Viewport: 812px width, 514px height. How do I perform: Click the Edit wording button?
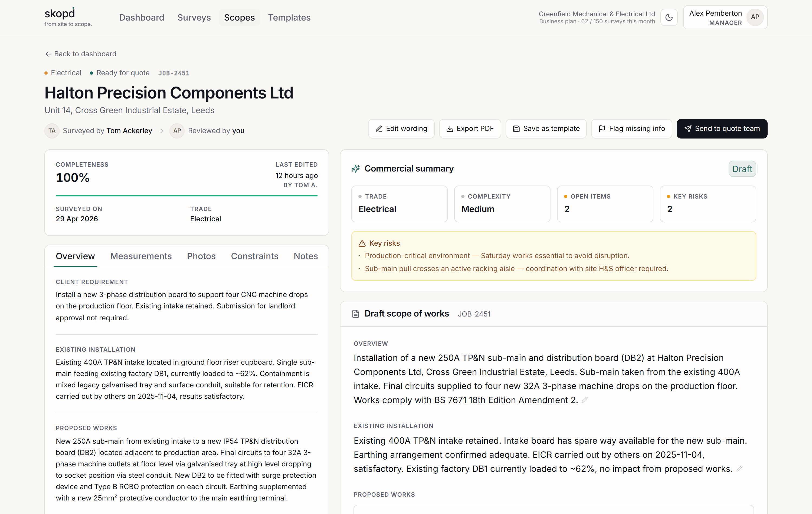401,129
